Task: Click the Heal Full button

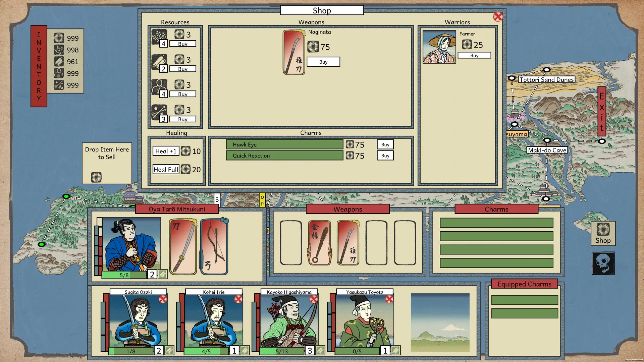Action: click(x=166, y=169)
